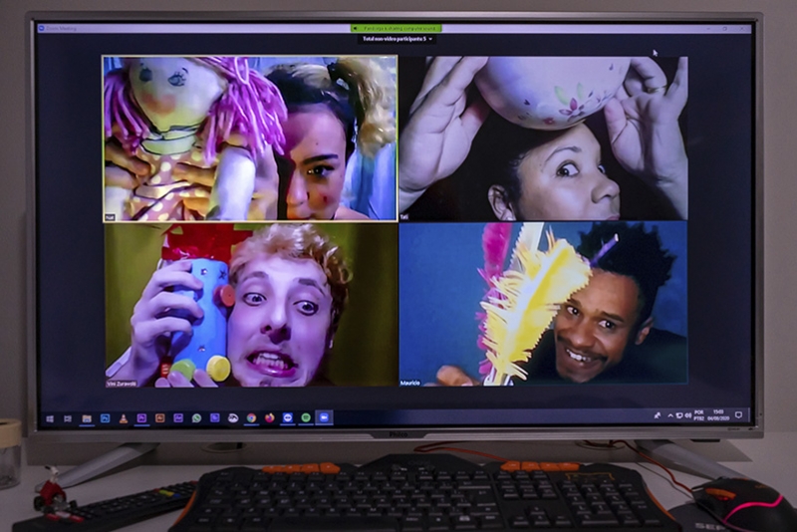The image size is (797, 532).
Task: Switch to Google Chrome on the taskbar
Action: [251, 418]
